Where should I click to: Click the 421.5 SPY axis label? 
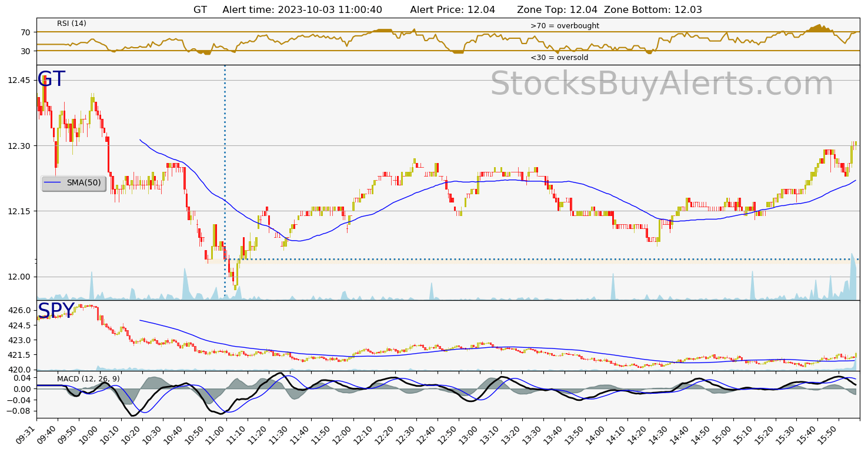click(x=19, y=355)
